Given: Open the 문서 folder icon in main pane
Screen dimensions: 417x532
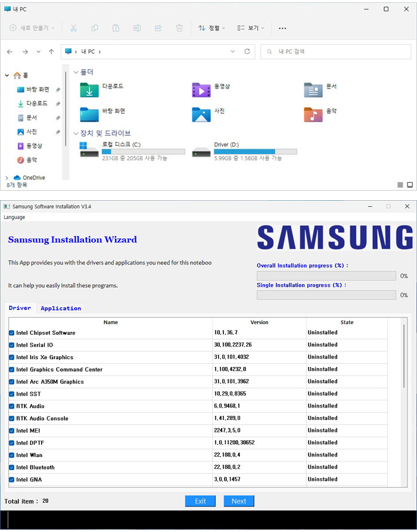Looking at the screenshot, I should click(x=313, y=90).
